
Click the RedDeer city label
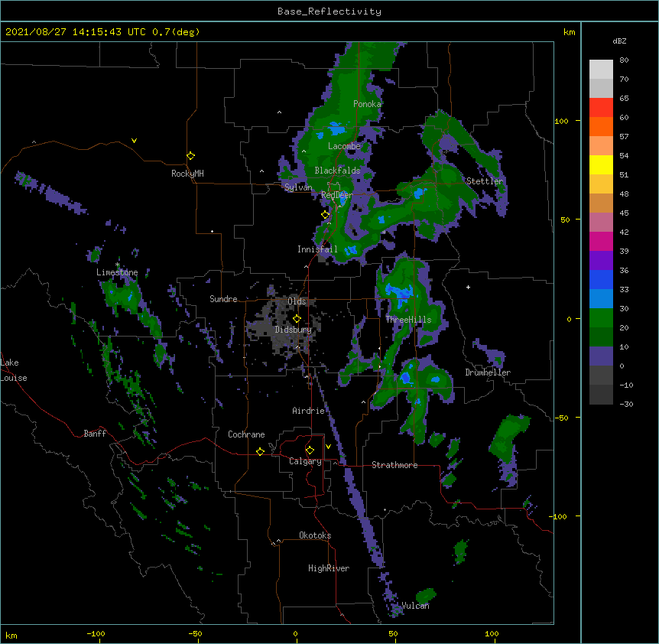click(x=336, y=195)
